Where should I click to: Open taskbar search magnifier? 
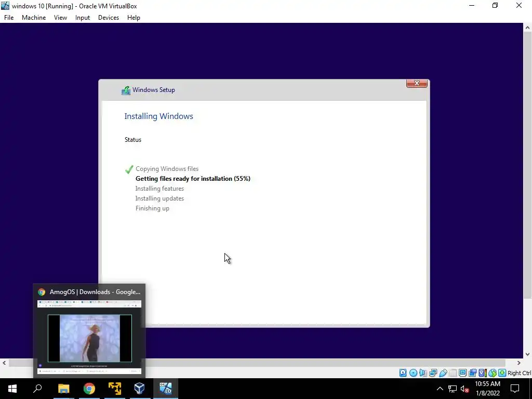37,389
